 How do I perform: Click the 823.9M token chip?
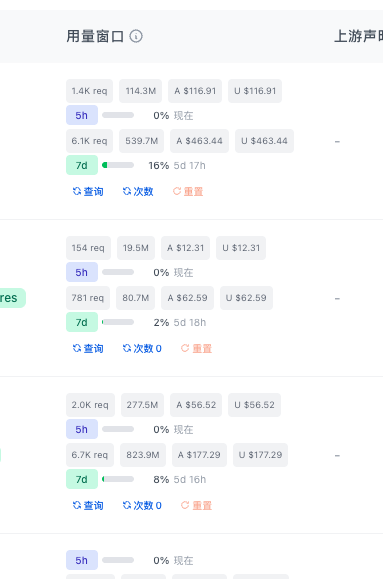tap(143, 455)
